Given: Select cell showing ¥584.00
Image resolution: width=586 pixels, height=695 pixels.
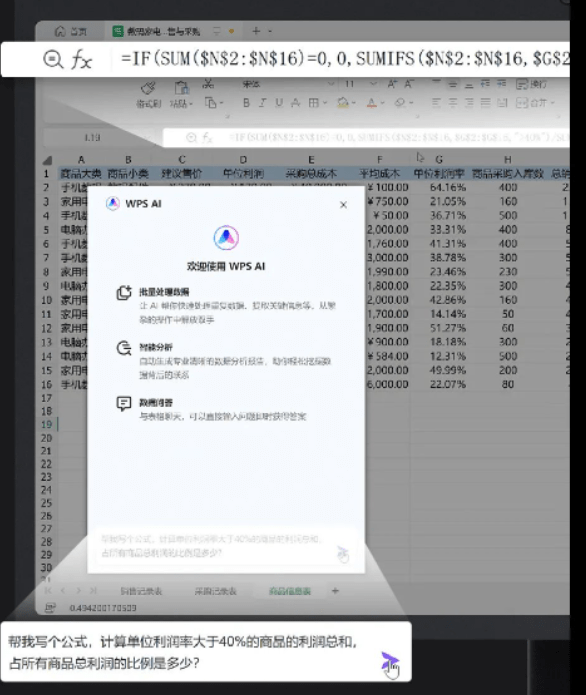Looking at the screenshot, I should pos(387,356).
